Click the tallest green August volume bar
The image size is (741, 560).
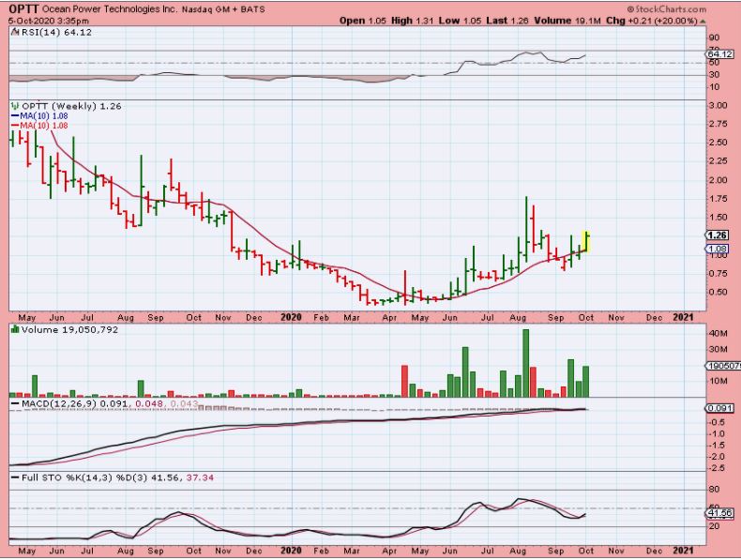point(525,363)
